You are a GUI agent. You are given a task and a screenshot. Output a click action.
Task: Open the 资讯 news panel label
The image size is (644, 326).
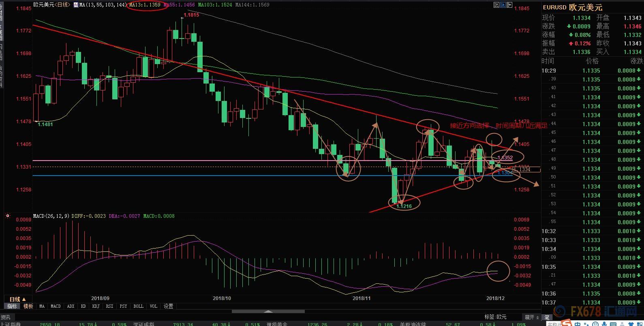[x=6, y=317]
